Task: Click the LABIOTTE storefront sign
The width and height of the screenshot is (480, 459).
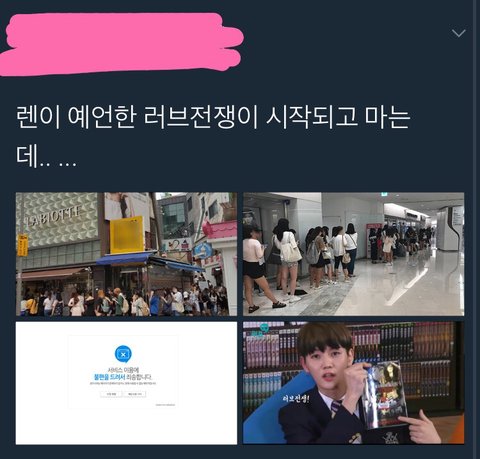Action: pyautogui.click(x=54, y=216)
